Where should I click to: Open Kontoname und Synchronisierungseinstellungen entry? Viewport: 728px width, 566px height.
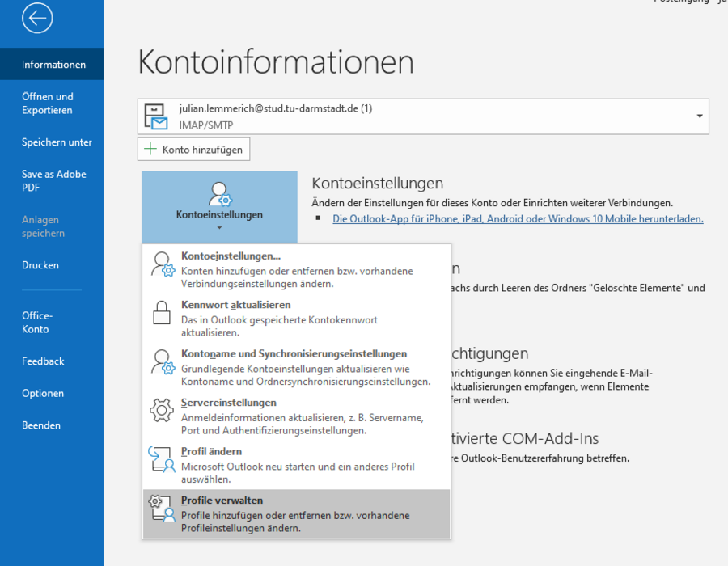(296, 367)
